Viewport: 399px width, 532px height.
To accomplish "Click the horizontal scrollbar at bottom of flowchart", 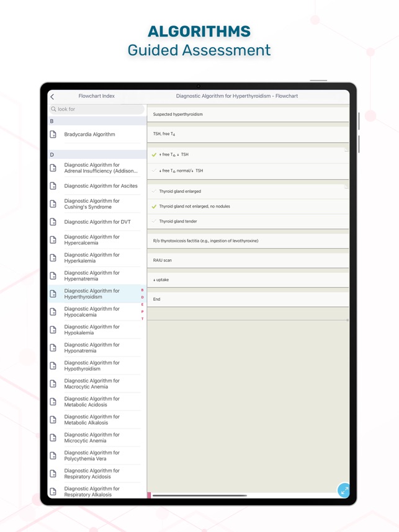I will coord(200,495).
